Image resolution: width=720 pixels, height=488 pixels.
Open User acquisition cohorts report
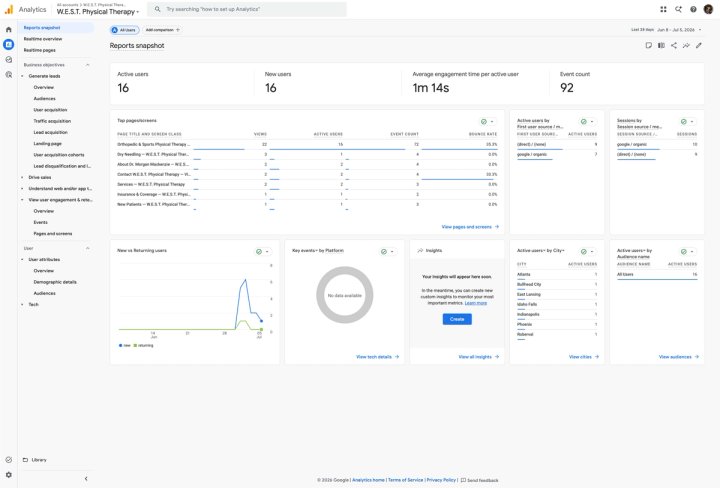[x=59, y=155]
